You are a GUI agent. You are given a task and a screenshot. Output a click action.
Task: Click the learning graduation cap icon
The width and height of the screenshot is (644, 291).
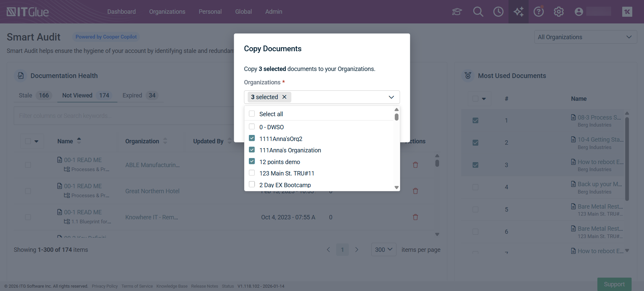(x=457, y=12)
